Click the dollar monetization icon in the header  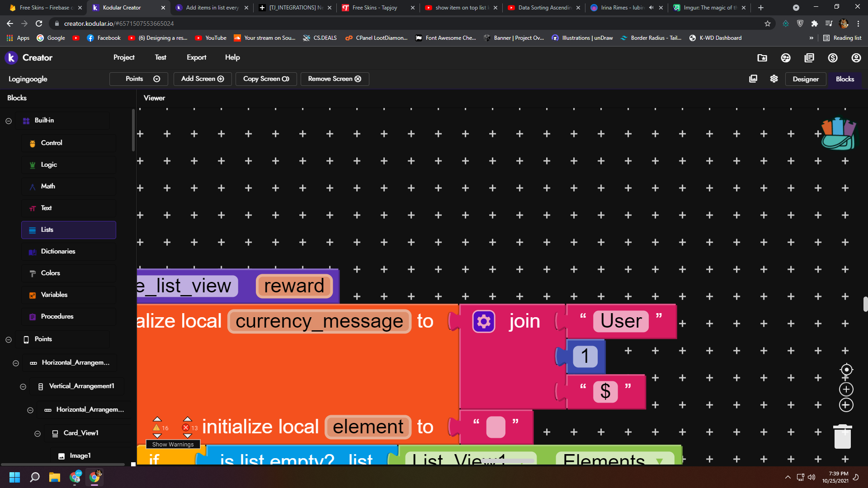pyautogui.click(x=832, y=58)
